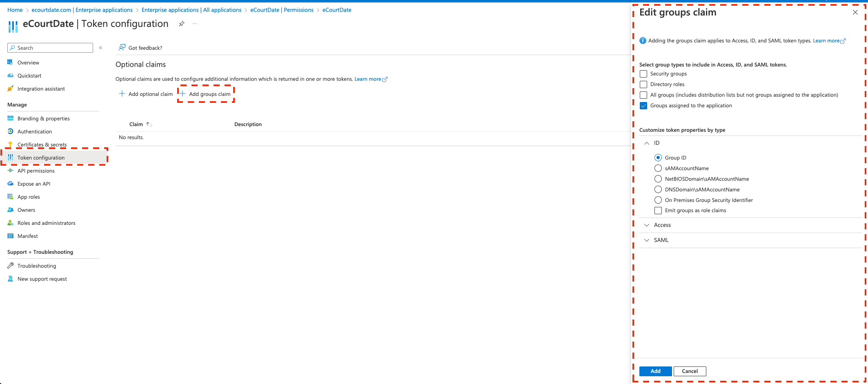The height and width of the screenshot is (384, 868).
Task: Click the "No results." table row
Action: click(x=373, y=138)
